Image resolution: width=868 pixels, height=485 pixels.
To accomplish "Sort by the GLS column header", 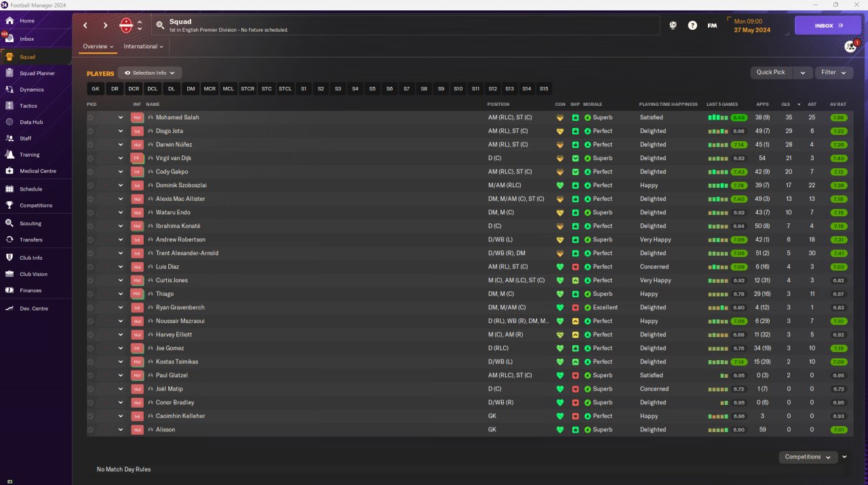I will [786, 104].
